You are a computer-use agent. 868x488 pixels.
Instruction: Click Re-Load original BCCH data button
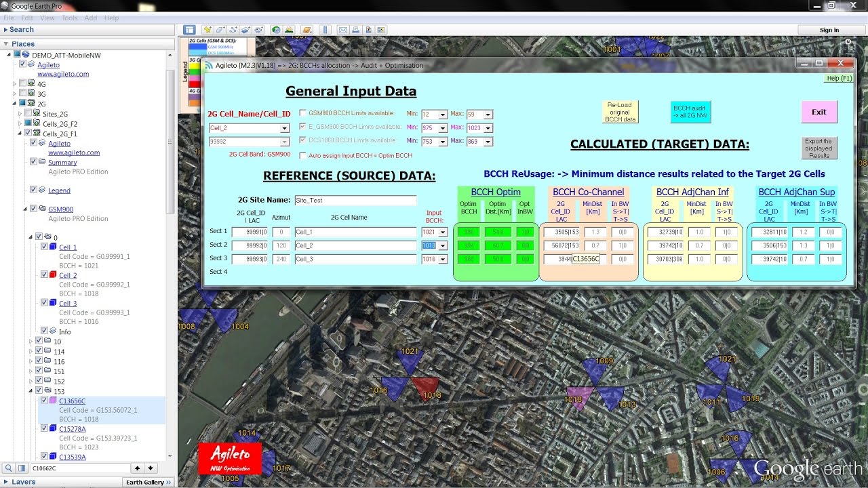click(x=620, y=112)
